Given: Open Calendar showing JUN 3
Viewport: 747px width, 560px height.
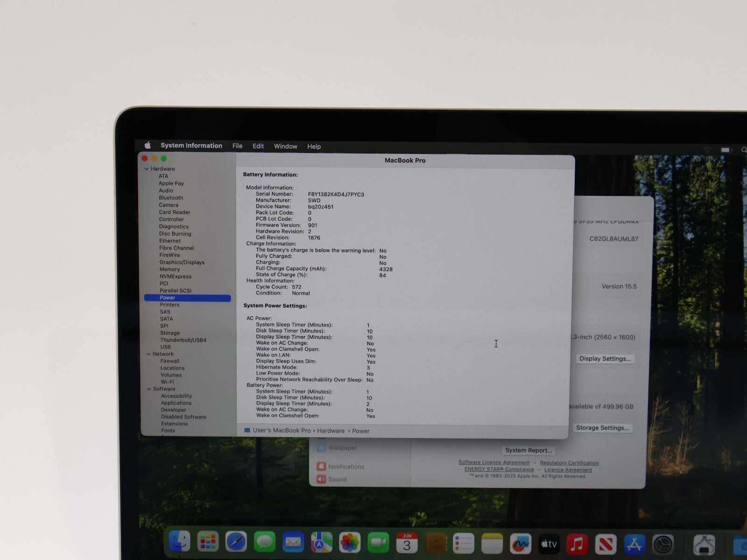Looking at the screenshot, I should [407, 543].
